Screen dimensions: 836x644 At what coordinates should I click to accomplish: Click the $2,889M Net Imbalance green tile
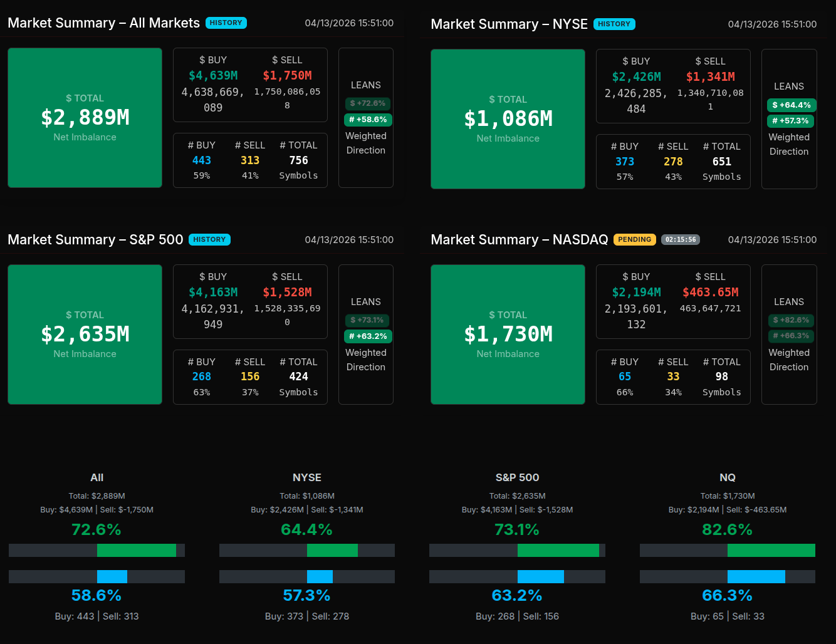point(85,118)
